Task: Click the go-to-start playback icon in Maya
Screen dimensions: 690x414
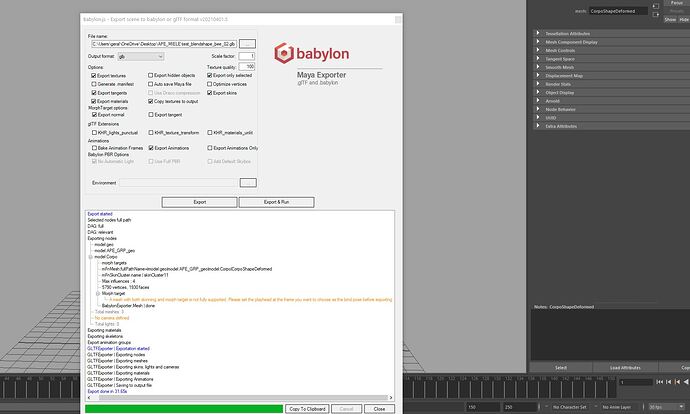Action: click(x=660, y=382)
